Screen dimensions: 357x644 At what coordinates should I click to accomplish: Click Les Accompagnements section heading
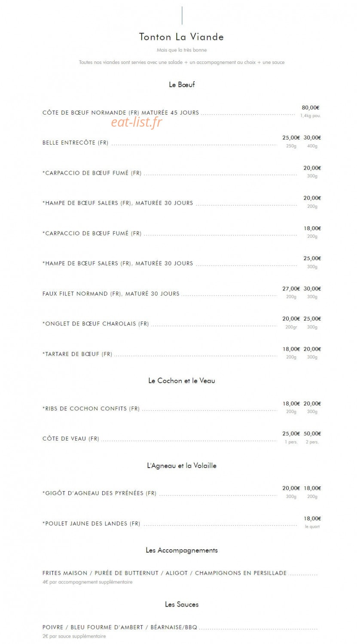pyautogui.click(x=182, y=550)
